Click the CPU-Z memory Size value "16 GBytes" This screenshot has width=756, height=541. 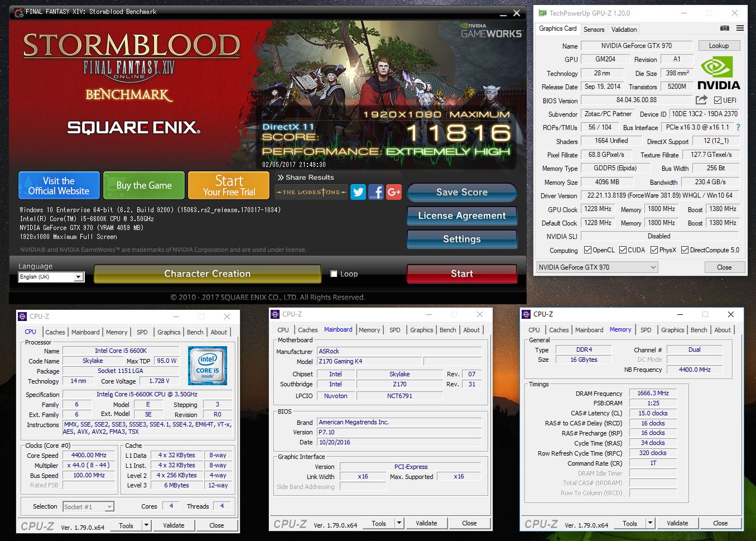[584, 360]
